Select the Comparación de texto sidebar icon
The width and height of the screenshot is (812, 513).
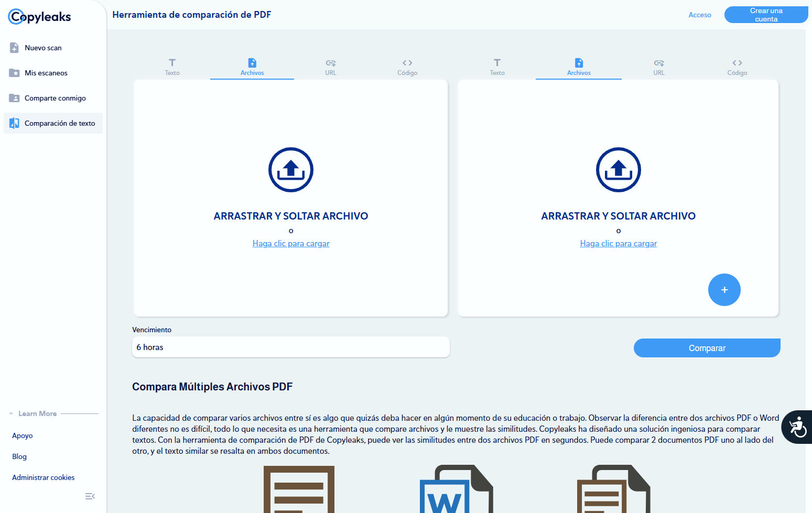[x=14, y=123]
